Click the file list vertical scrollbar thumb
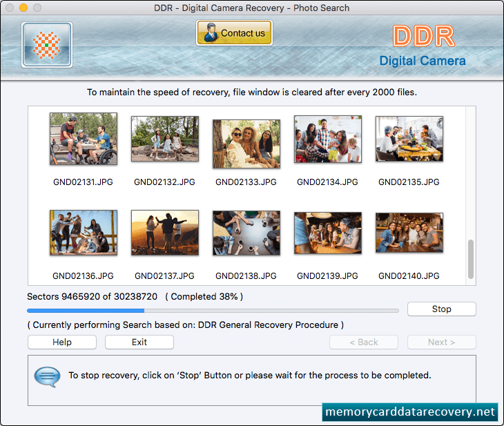The height and width of the screenshot is (426, 504). tap(471, 259)
